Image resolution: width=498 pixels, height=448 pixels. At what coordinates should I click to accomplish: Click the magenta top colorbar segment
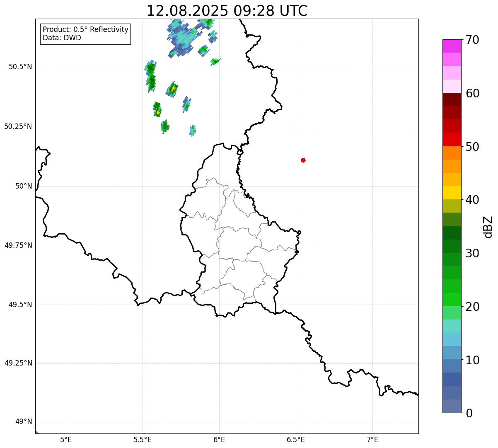coord(452,46)
